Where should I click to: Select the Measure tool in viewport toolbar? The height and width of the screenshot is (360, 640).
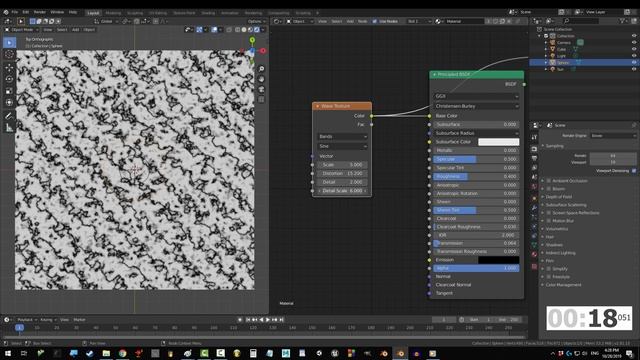pos(9,128)
